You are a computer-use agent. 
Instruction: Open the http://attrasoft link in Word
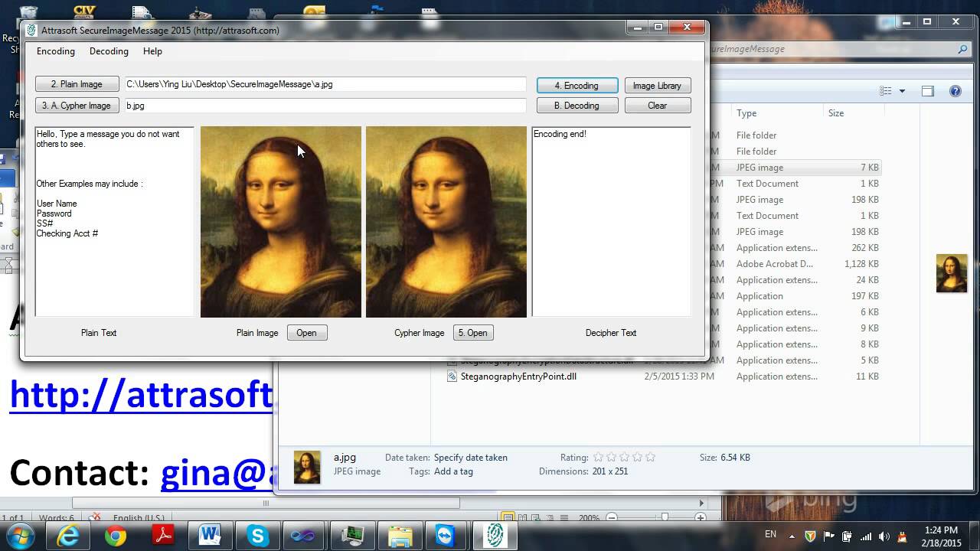(x=141, y=395)
